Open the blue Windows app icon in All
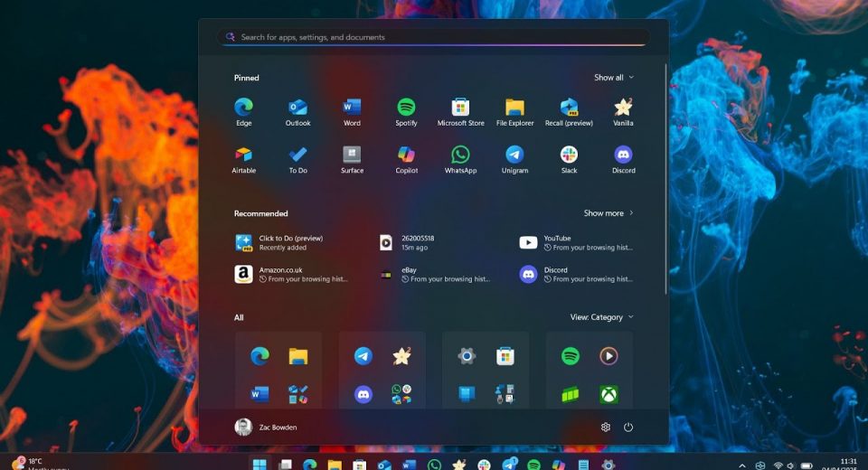Viewport: 868px width, 470px height. click(x=467, y=394)
